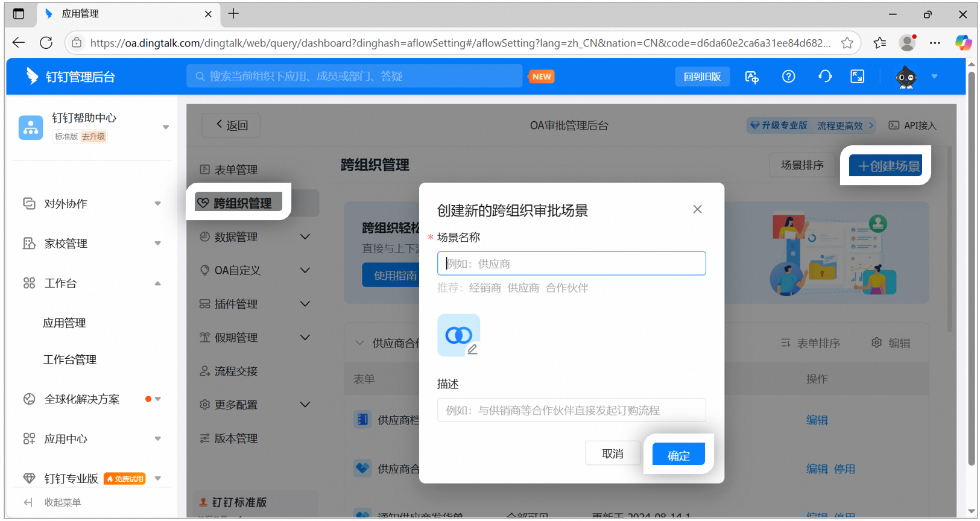Expand the 对外协作 section
The image size is (980, 521).
pyautogui.click(x=92, y=204)
